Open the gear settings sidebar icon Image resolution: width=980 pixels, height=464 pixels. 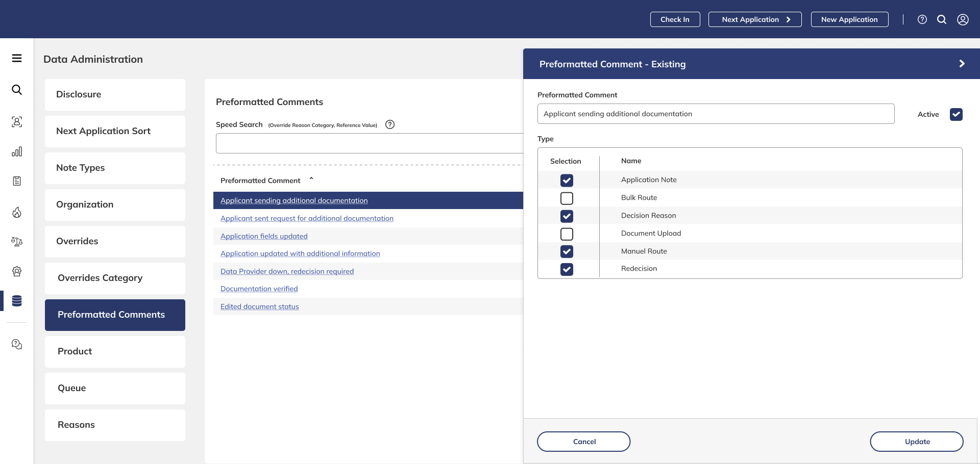[17, 271]
